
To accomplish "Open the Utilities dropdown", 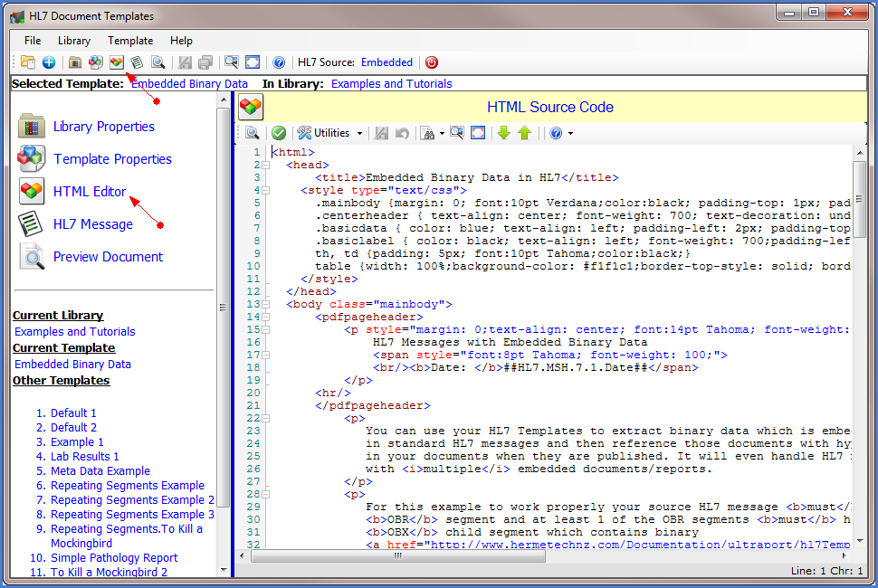I will pos(330,133).
